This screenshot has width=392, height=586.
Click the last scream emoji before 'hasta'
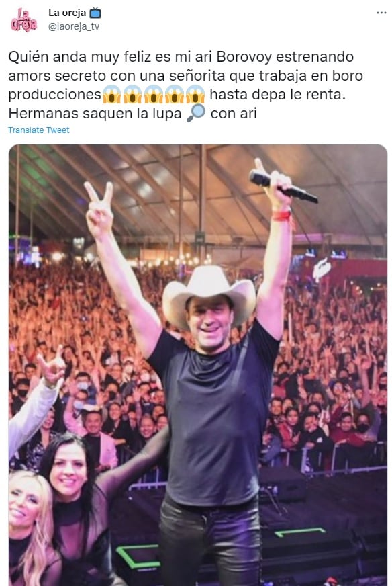point(195,94)
